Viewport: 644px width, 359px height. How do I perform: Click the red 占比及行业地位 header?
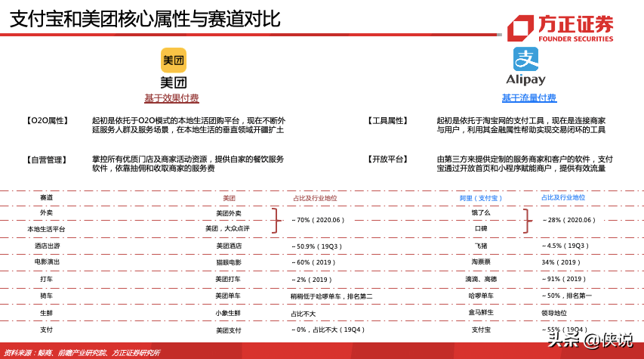click(x=315, y=198)
